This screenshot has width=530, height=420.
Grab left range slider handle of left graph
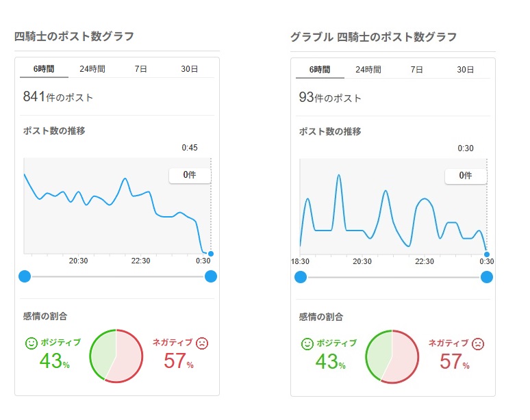tap(25, 276)
